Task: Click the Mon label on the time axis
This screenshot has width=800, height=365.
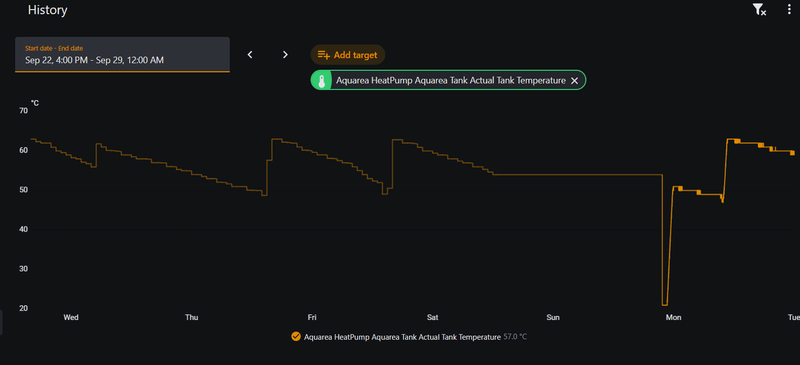Action: (x=673, y=318)
